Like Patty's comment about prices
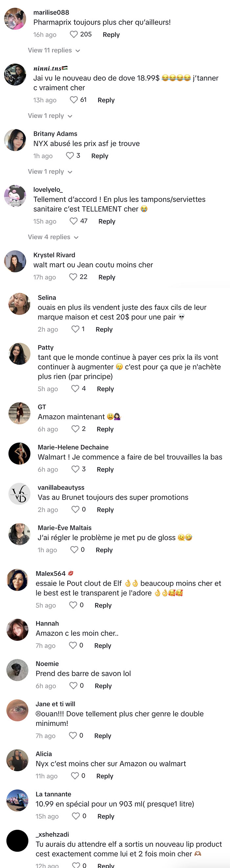This screenshot has width=230, height=868. pyautogui.click(x=76, y=388)
